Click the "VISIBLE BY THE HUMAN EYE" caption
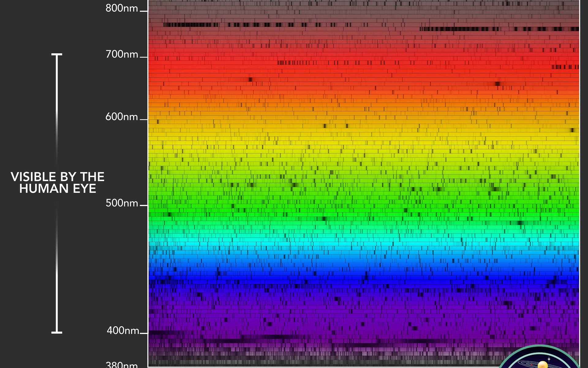This screenshot has width=588, height=368. [x=58, y=183]
